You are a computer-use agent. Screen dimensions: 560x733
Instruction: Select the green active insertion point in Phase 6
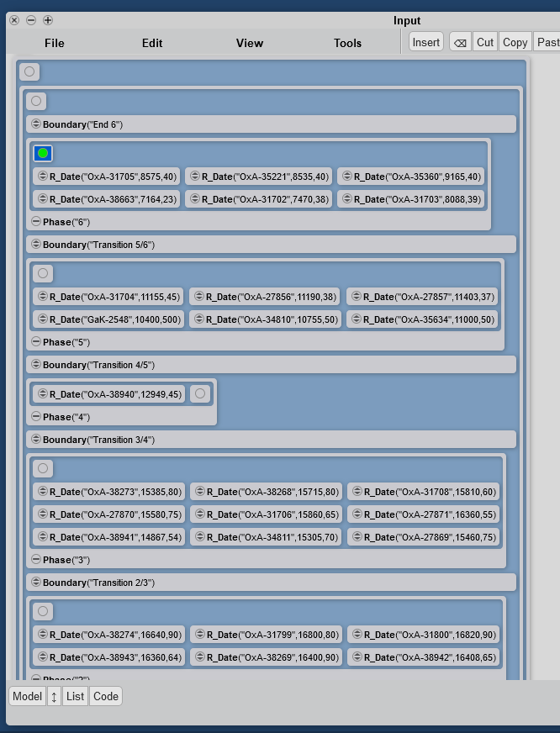pos(43,153)
